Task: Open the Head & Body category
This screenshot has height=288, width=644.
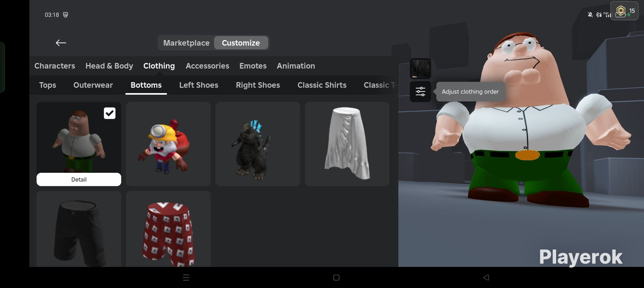Action: [x=109, y=66]
